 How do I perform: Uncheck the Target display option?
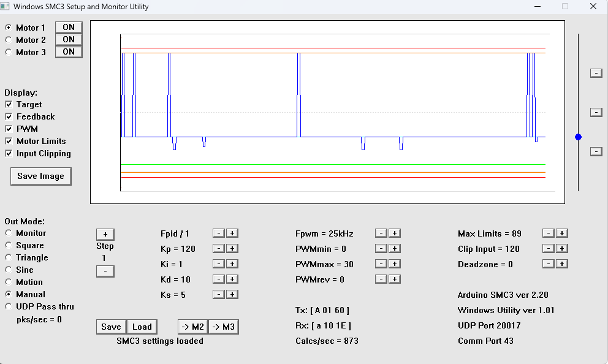pyautogui.click(x=9, y=104)
